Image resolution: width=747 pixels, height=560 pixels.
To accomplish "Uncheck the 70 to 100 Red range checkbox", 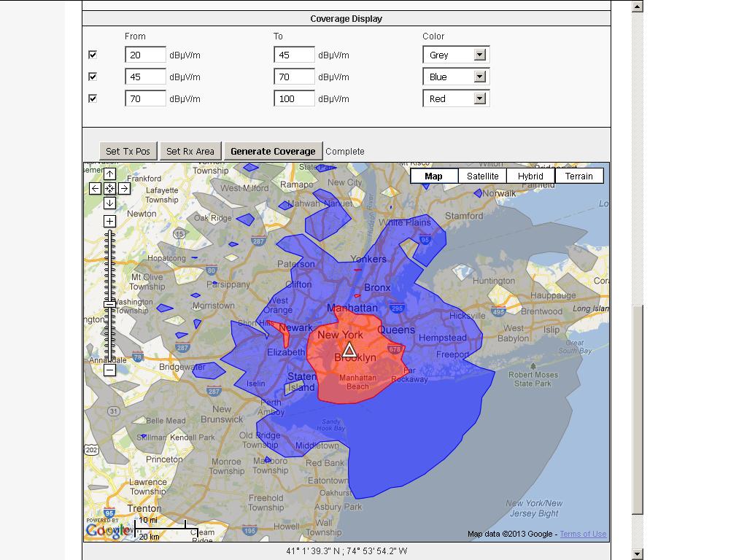I will point(93,98).
